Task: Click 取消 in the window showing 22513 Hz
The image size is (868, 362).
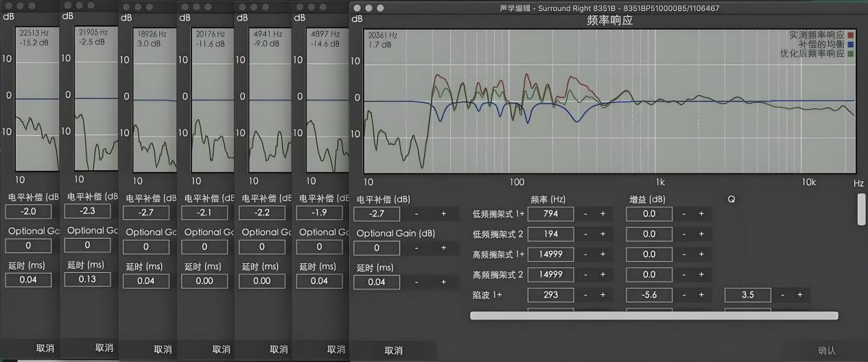Action: click(45, 348)
